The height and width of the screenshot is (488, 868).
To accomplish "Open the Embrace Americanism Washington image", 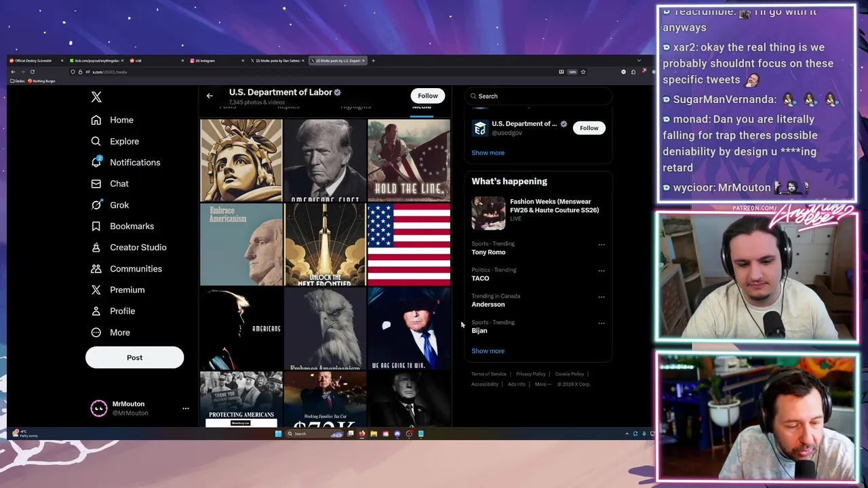I will (x=241, y=245).
